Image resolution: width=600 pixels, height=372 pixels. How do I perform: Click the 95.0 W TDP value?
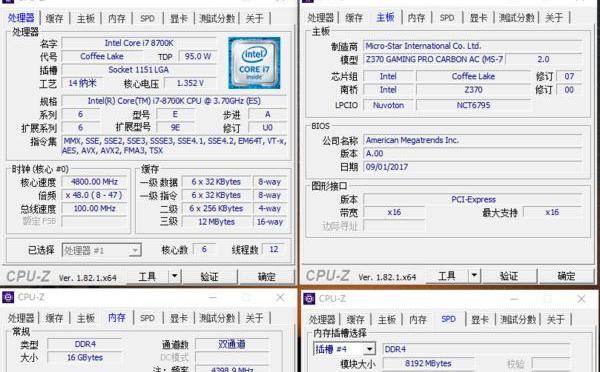pyautogui.click(x=198, y=56)
